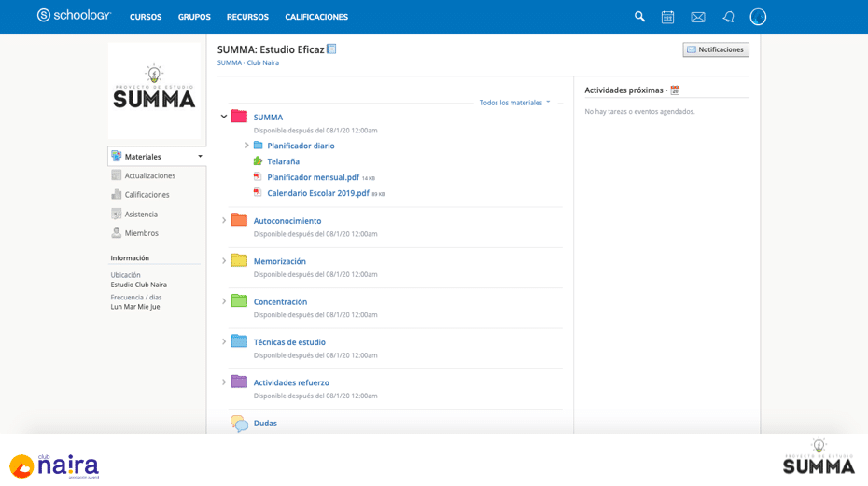Open the CALIFICACIONES menu

316,17
